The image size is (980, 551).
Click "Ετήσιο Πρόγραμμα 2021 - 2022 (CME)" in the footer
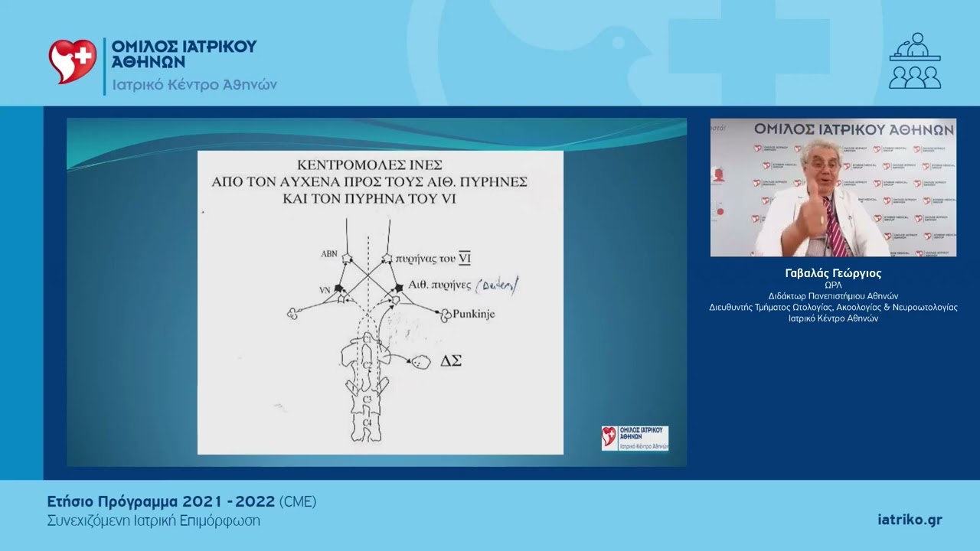click(x=181, y=502)
